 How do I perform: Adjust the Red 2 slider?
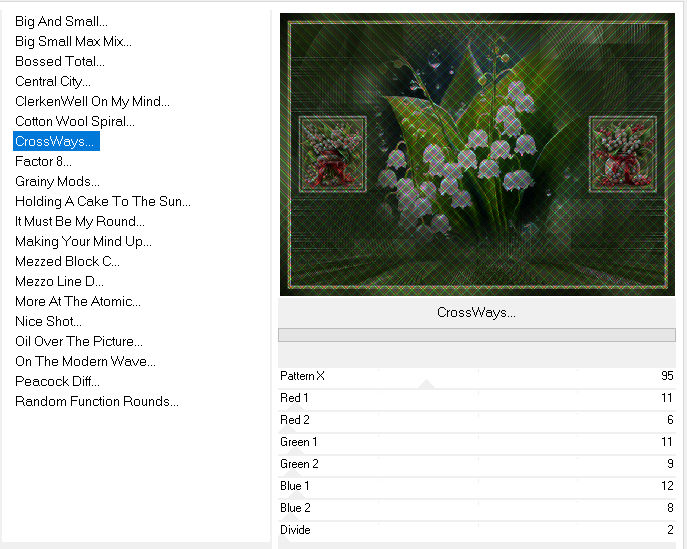coord(477,422)
